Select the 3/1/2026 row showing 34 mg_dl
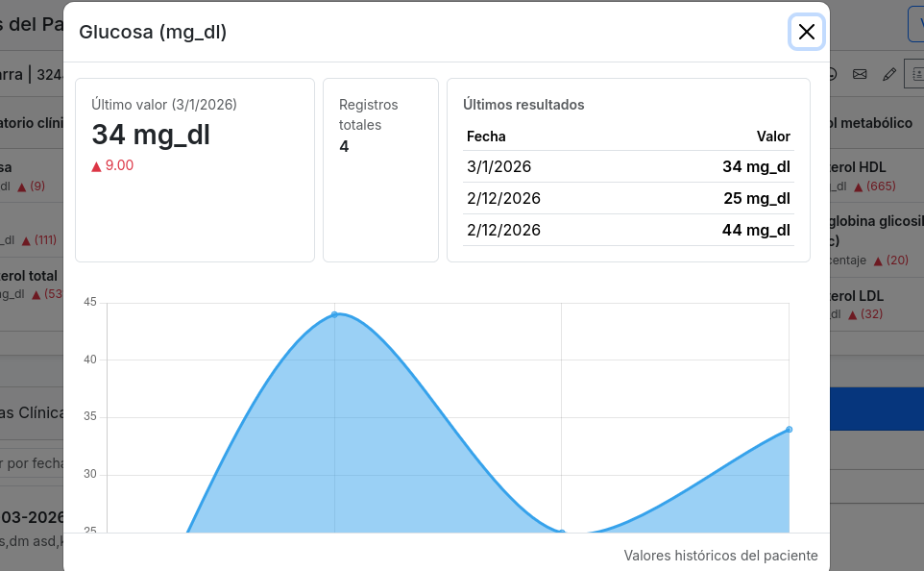The image size is (924, 571). pyautogui.click(x=628, y=166)
